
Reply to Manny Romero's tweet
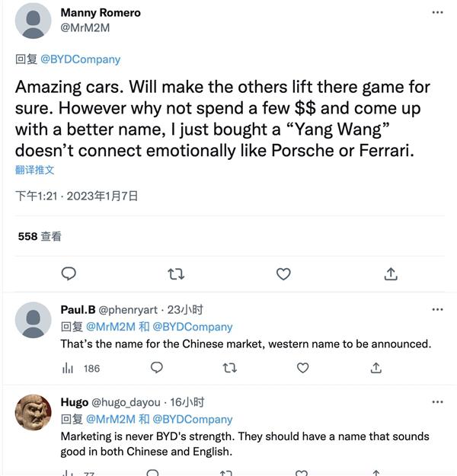pyautogui.click(x=69, y=274)
